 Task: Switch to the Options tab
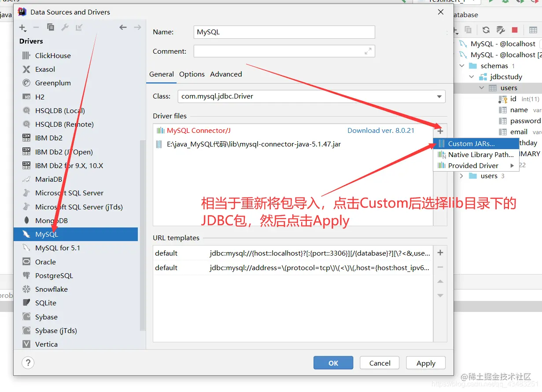pyautogui.click(x=192, y=74)
